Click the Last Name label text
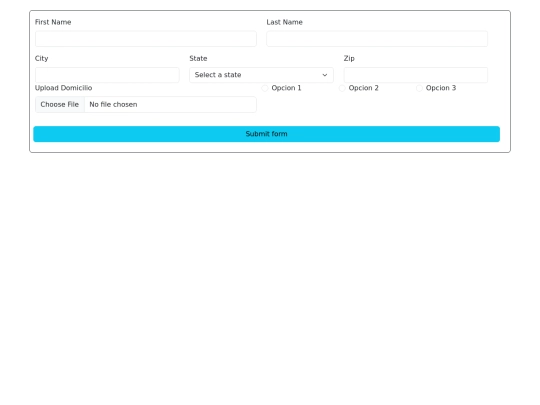Screen dimensions: 540x405 pyautogui.click(x=284, y=22)
